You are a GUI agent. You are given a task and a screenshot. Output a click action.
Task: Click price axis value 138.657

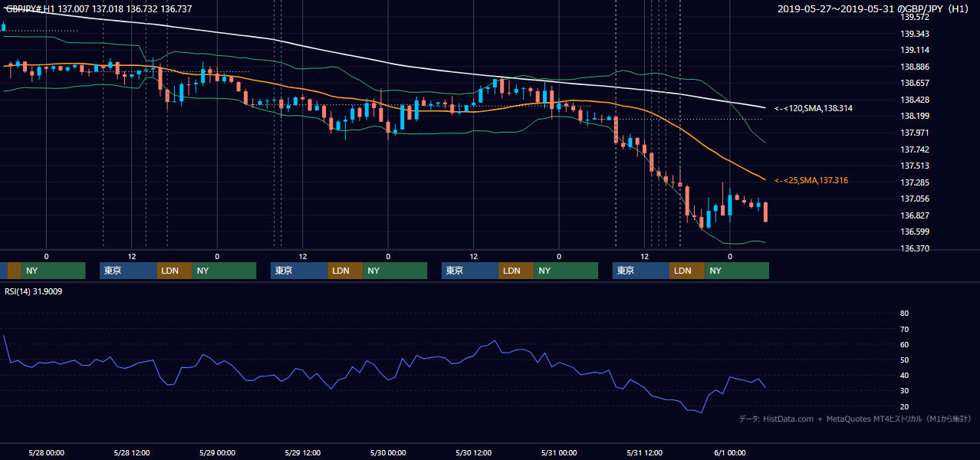tap(915, 83)
